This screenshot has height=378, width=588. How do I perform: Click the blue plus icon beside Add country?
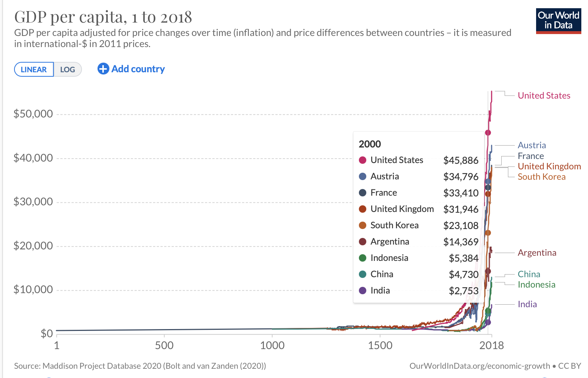point(103,69)
